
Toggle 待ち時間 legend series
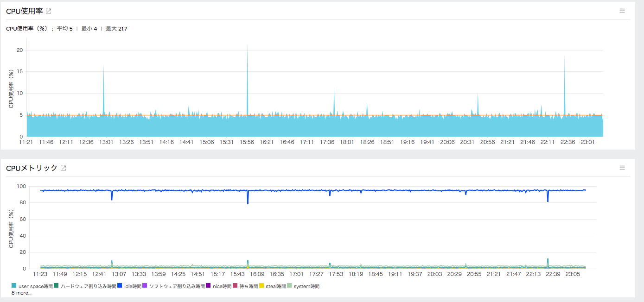tap(245, 286)
